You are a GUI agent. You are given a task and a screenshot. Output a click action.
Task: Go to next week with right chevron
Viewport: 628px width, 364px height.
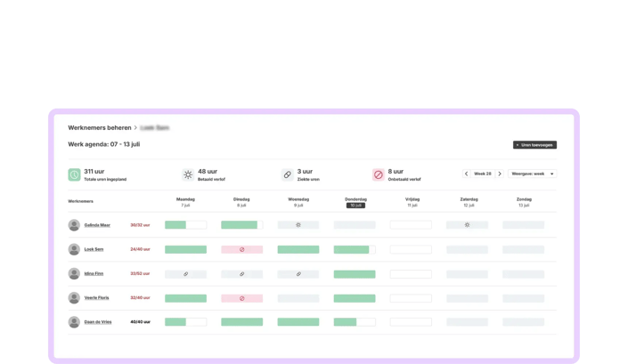point(500,174)
